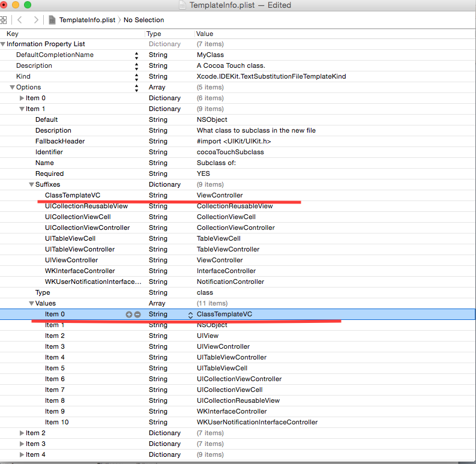Select the UITableViewController suffix key
This screenshot has height=464, width=476.
[x=80, y=249]
